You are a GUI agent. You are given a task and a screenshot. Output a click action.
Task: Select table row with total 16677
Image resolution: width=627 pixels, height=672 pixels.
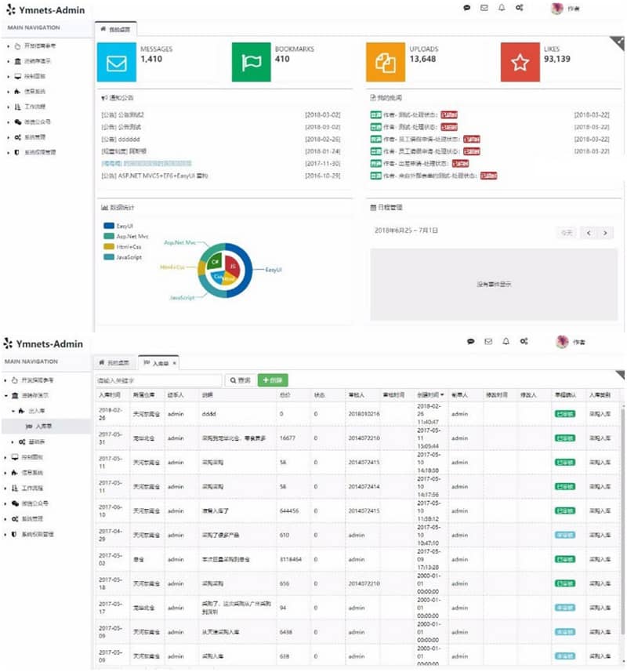click(x=358, y=438)
